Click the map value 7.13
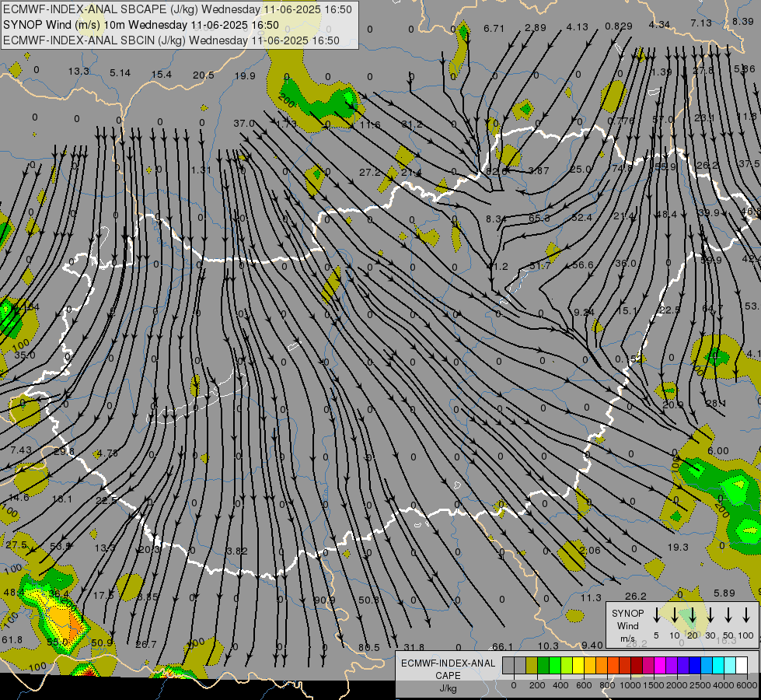This screenshot has height=700, width=761. pos(701,23)
